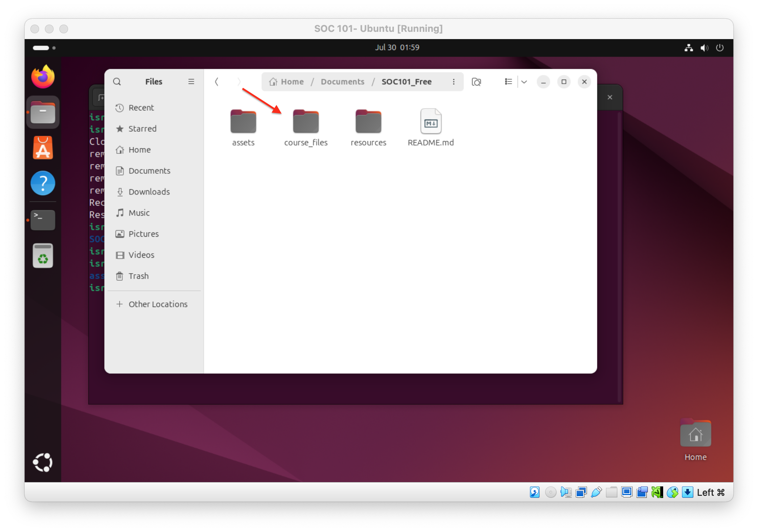The width and height of the screenshot is (758, 532).
Task: Click Home in the path bar
Action: (286, 82)
